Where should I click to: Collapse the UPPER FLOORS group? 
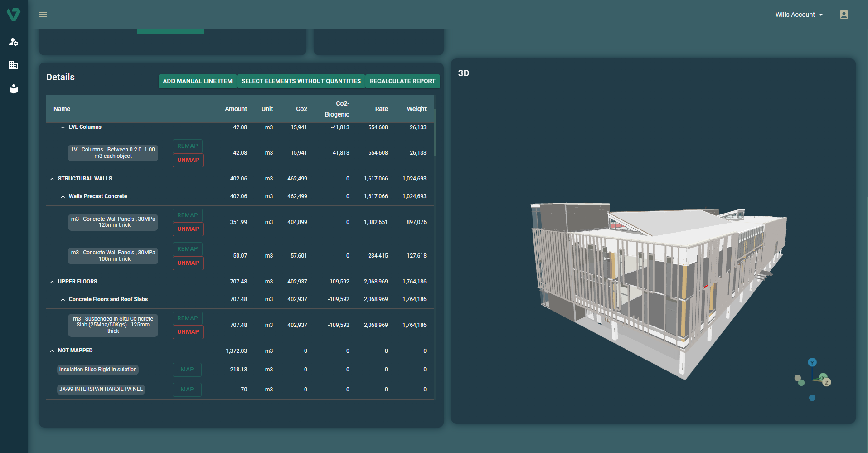coord(52,282)
